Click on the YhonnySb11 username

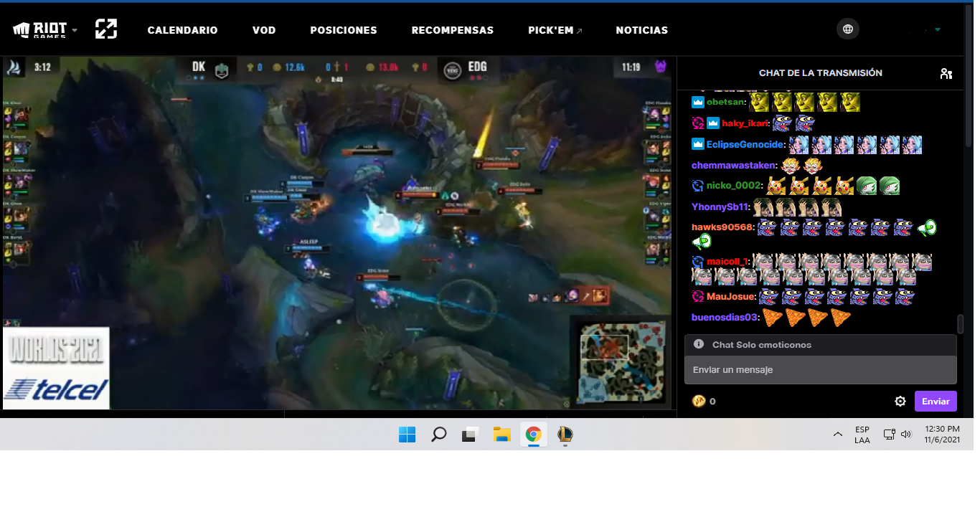click(720, 207)
